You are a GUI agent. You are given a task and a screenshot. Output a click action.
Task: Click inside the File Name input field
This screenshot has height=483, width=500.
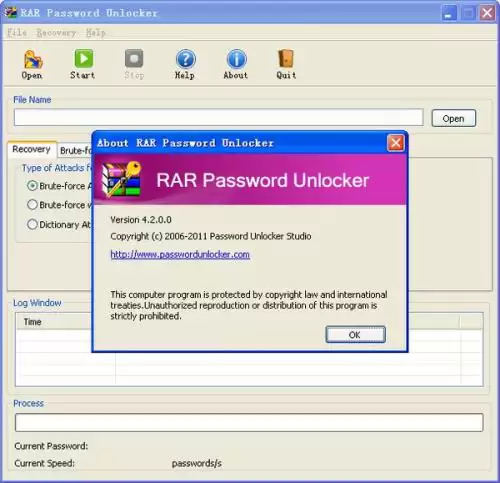tap(218, 117)
